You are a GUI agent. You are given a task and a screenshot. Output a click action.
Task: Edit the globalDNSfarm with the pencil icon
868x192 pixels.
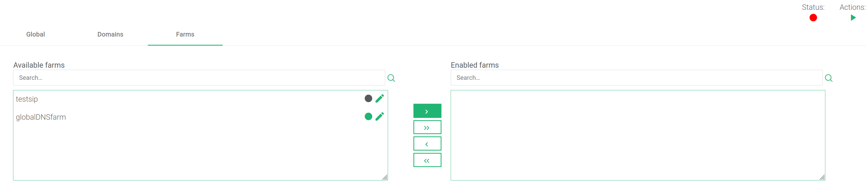380,116
